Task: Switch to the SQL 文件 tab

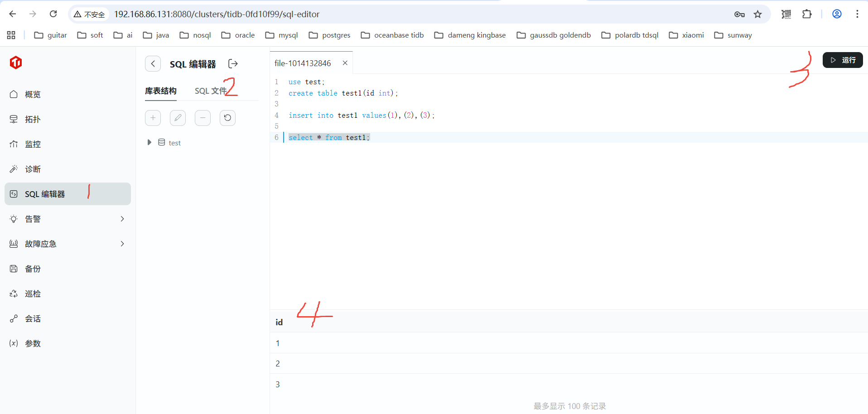Action: click(210, 91)
